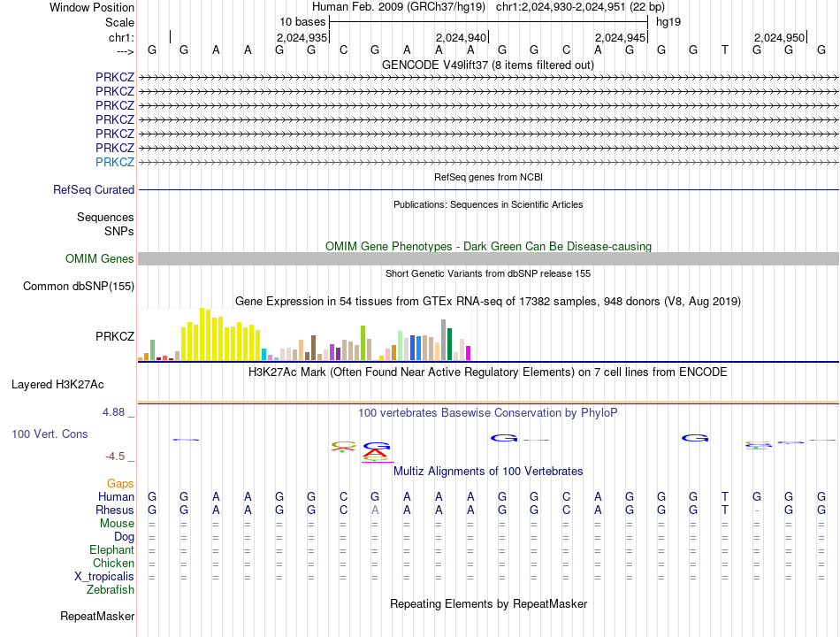Open the 'RefSeq genes from NCBI' title
Image resolution: width=840 pixels, height=637 pixels.
[488, 177]
